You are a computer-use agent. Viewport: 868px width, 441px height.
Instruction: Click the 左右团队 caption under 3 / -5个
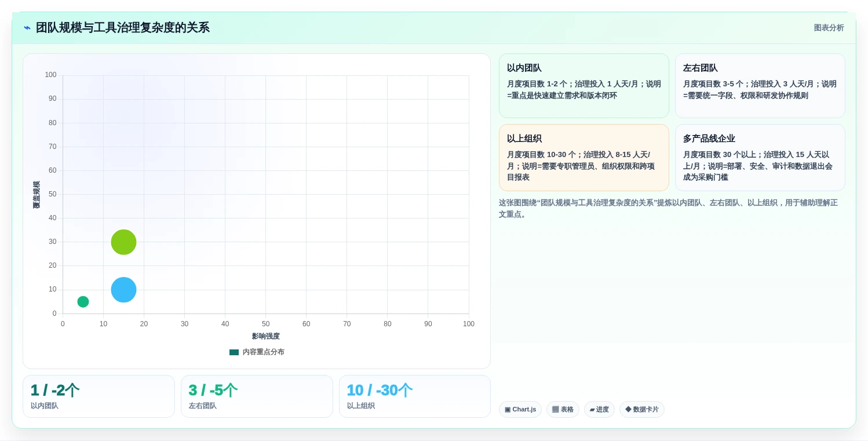203,406
